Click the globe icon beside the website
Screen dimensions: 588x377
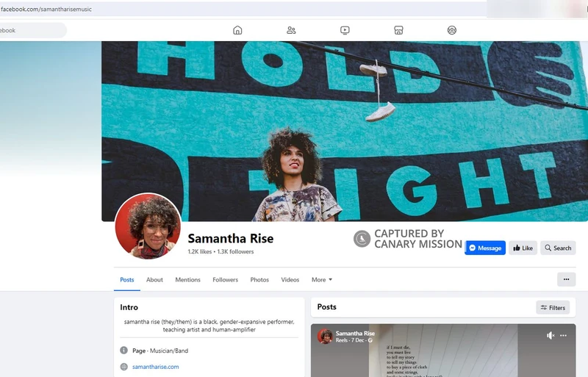coord(123,367)
